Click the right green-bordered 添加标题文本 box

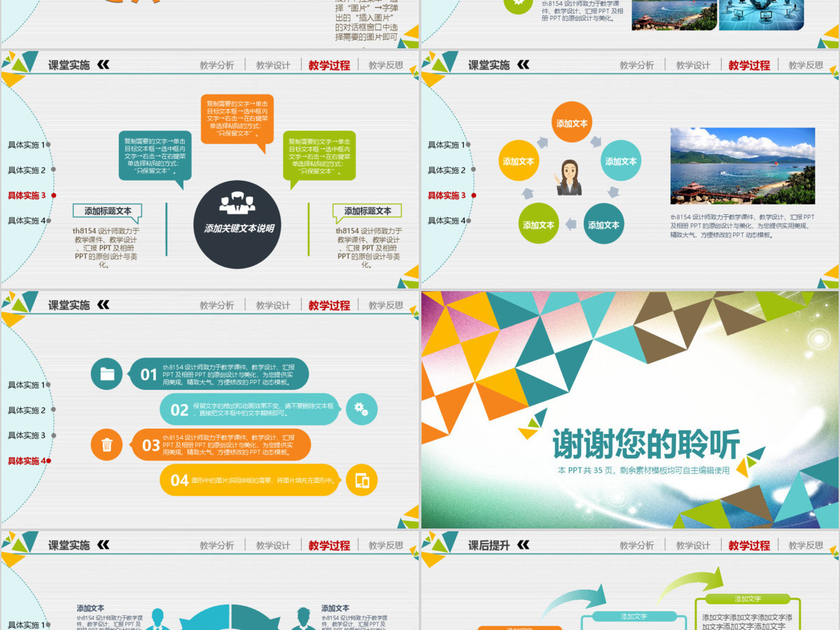pos(367,211)
